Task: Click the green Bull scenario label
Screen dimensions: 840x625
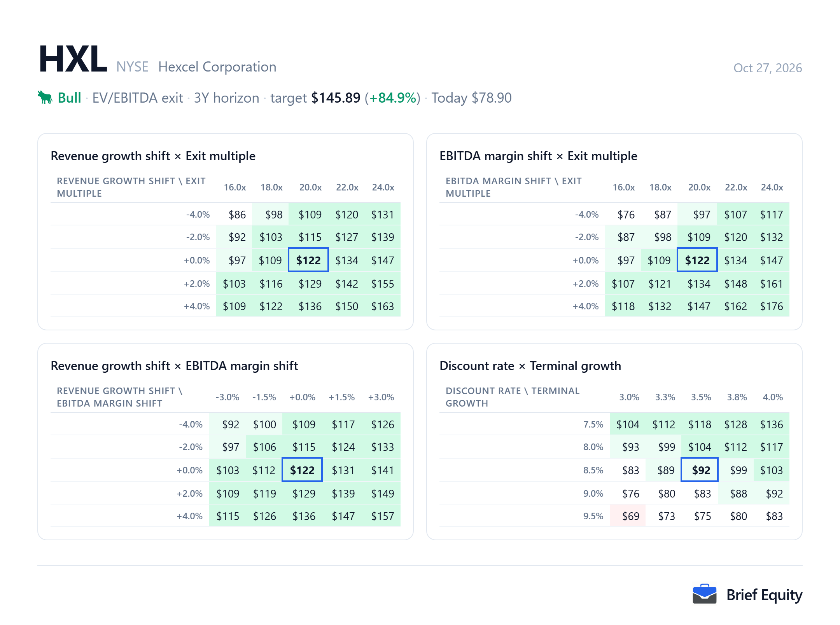Action: pyautogui.click(x=69, y=98)
